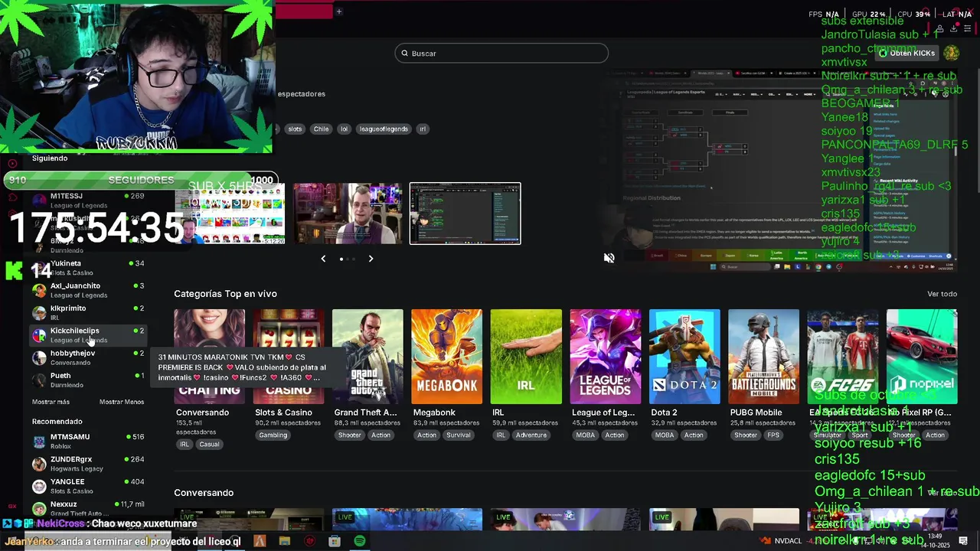The width and height of the screenshot is (980, 551).
Task: Open the Opera GX profile icon
Action: coord(939,29)
